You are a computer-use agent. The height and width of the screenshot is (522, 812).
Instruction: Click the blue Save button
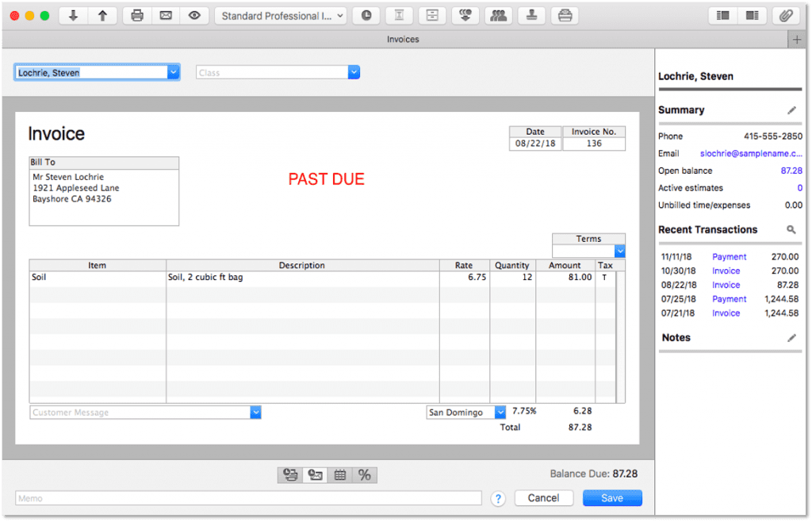pyautogui.click(x=612, y=497)
